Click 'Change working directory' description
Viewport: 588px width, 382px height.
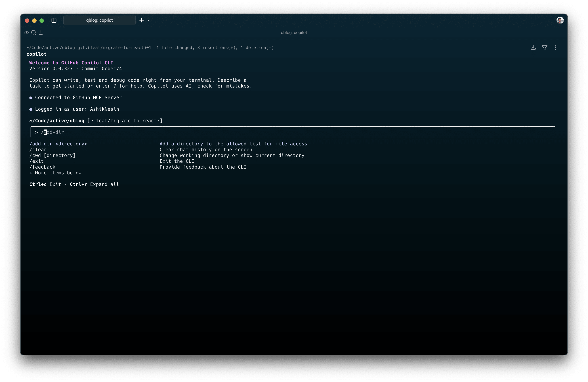point(232,156)
